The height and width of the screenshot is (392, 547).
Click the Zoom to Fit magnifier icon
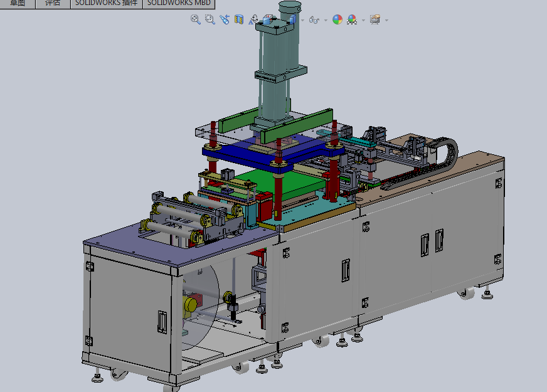195,19
